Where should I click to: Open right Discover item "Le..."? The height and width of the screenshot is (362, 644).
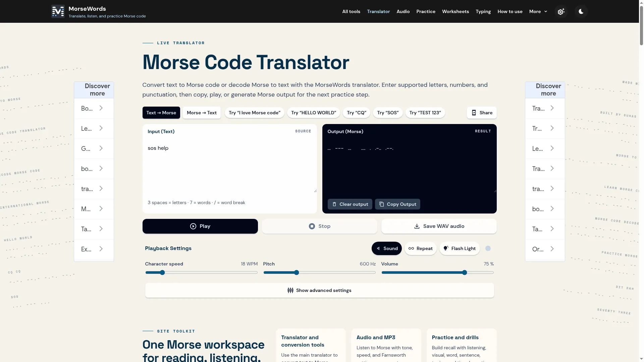[x=545, y=148]
